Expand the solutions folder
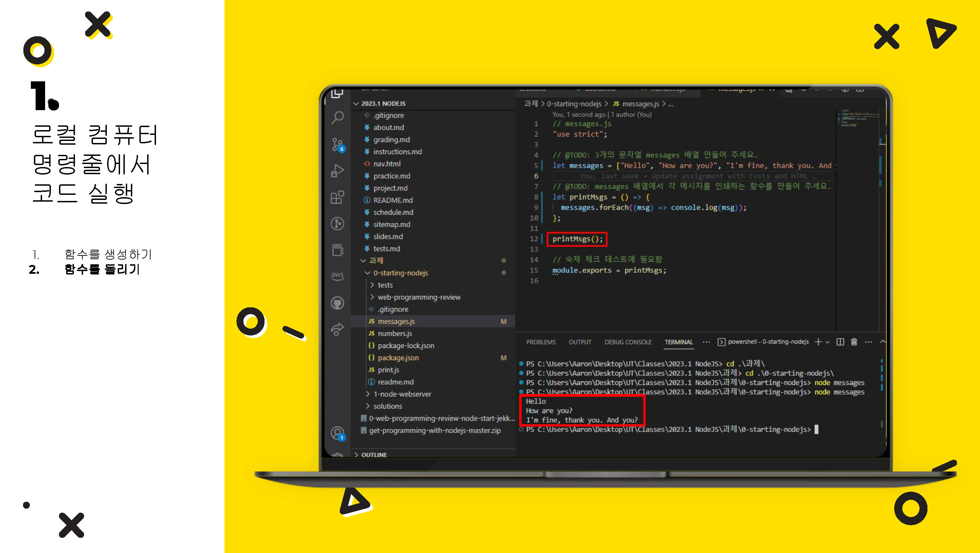980x553 pixels. [x=368, y=406]
